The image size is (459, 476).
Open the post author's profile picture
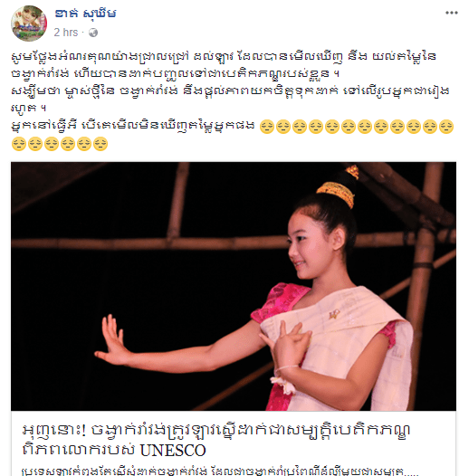click(x=29, y=24)
